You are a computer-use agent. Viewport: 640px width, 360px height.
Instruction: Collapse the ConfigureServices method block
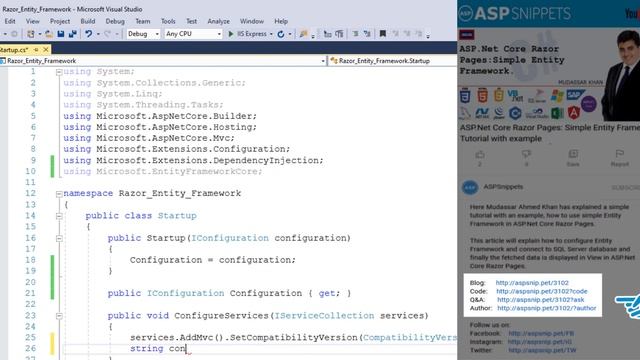pyautogui.click(x=59, y=316)
